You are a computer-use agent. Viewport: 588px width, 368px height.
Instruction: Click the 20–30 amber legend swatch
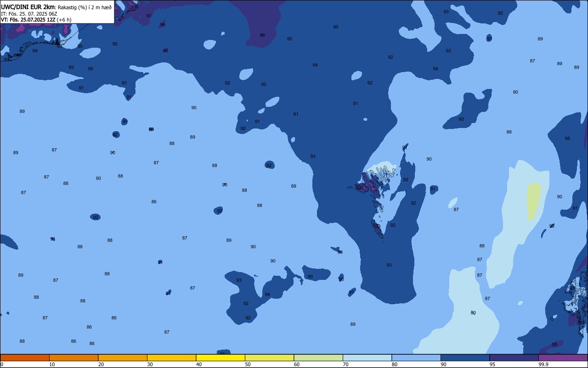(123, 357)
